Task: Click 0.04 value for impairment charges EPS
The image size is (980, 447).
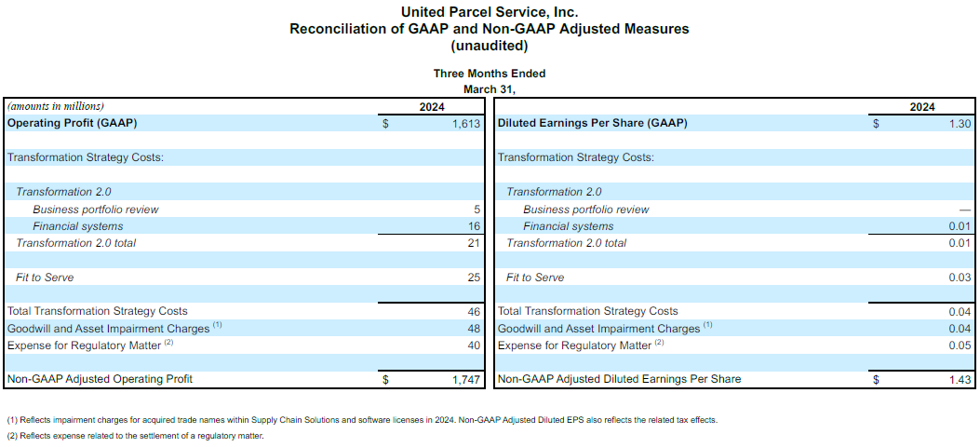Action: 960,328
